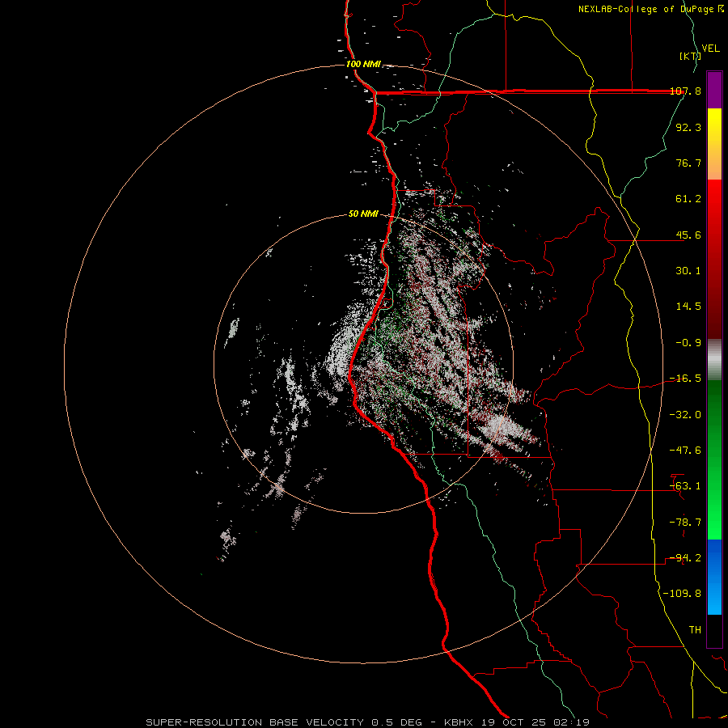This screenshot has width=728, height=728.
Task: Click the blue segment of the velocity color bar
Action: click(x=714, y=577)
